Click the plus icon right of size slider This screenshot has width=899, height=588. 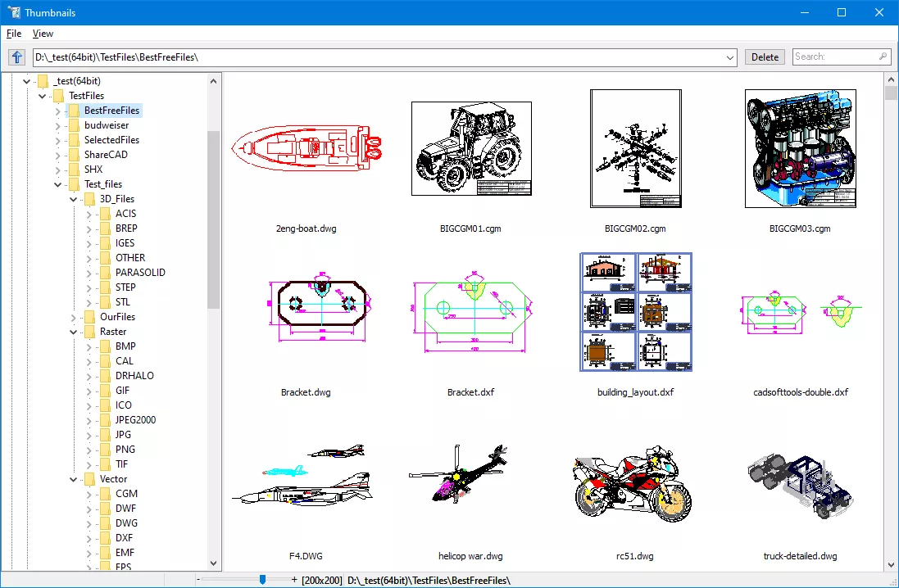coord(294,580)
